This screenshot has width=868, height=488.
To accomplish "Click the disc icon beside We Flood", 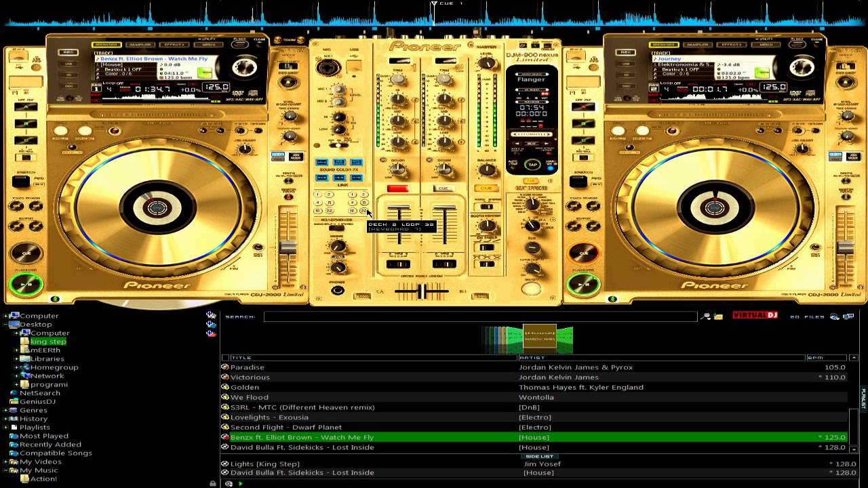I will [x=225, y=397].
